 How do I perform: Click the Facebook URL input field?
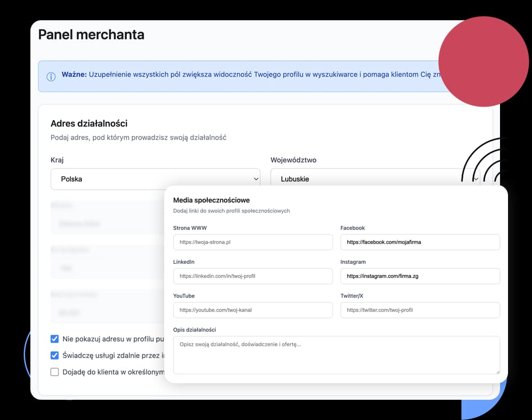coord(420,242)
